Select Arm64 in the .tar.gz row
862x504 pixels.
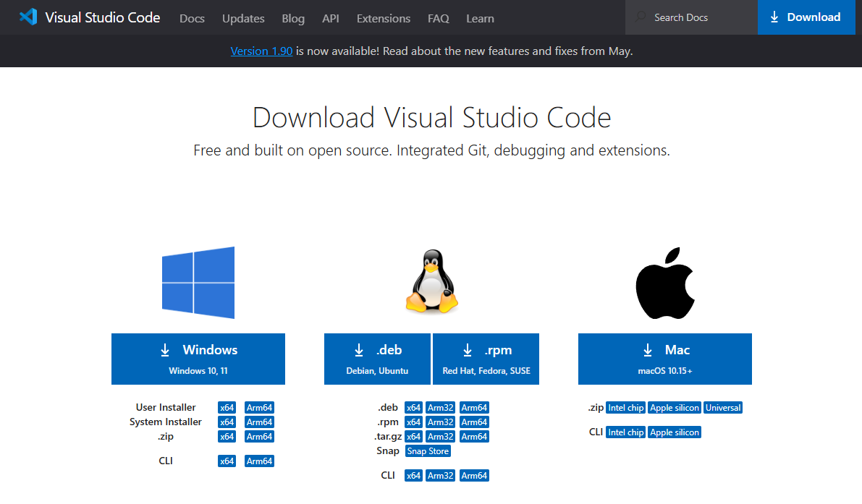click(475, 437)
